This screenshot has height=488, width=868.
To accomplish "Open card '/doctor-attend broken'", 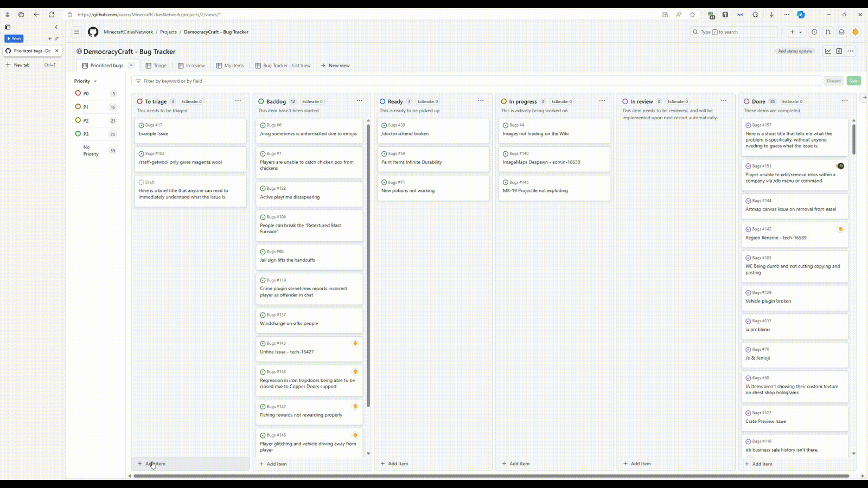I will pos(433,131).
